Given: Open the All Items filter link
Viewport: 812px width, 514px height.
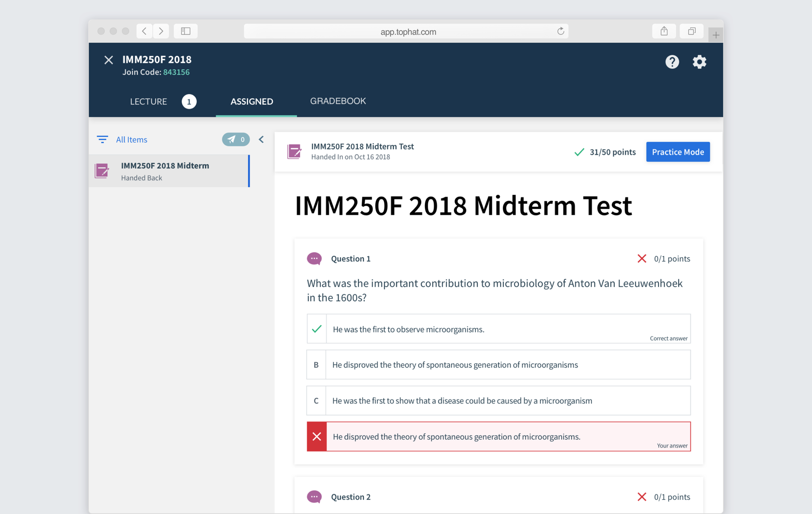Looking at the screenshot, I should click(131, 140).
